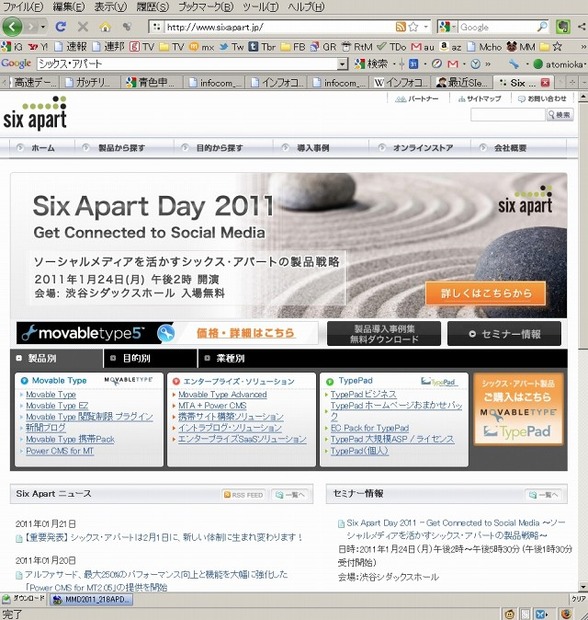The width and height of the screenshot is (588, 620).
Task: Click the RSS feed icon in address bar
Action: pyautogui.click(x=401, y=26)
